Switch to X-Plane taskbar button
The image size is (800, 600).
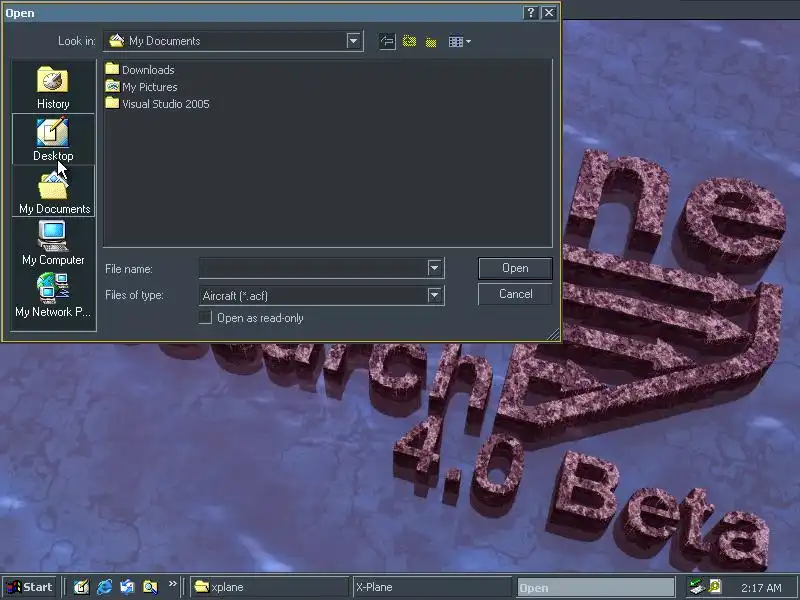(432, 587)
